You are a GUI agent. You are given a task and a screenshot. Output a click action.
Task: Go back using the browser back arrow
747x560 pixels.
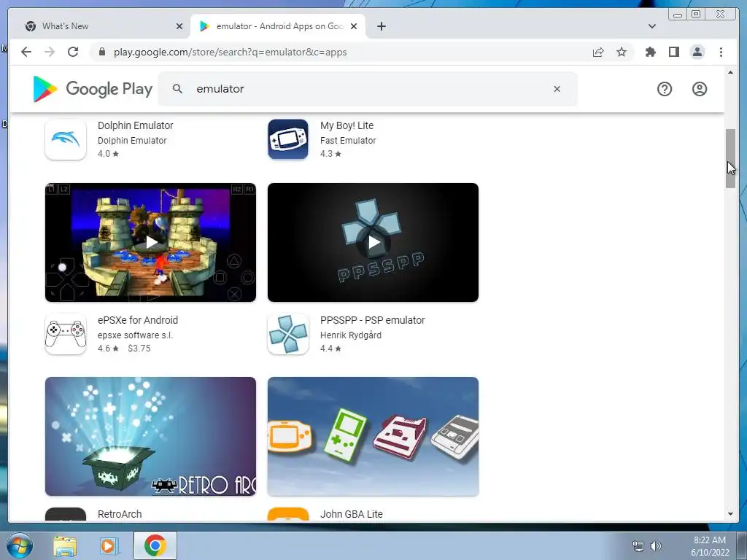tap(26, 52)
